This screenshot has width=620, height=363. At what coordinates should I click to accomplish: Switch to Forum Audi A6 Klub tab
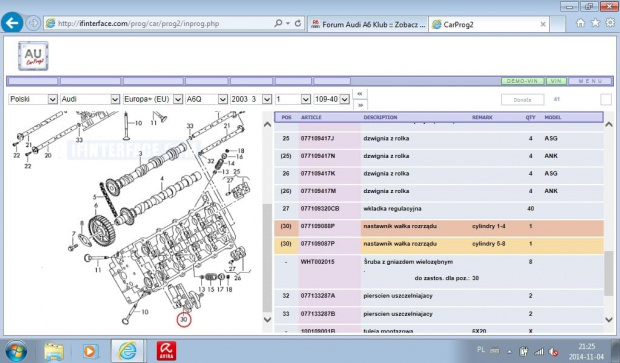click(368, 25)
